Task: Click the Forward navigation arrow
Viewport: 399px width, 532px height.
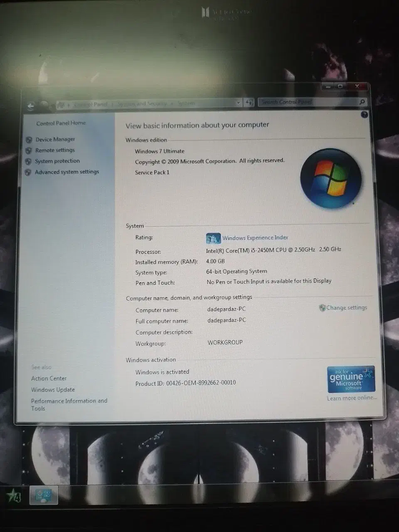Action: [44, 105]
